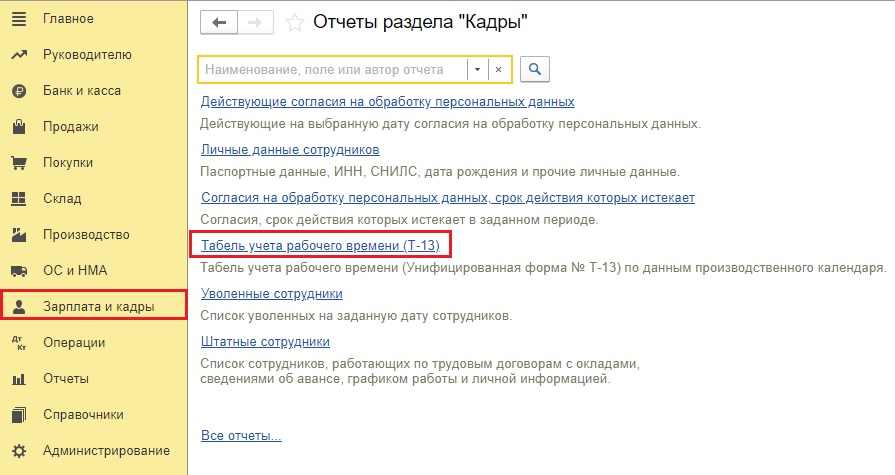This screenshot has height=475, width=895.
Task: Open the Уволенные сотрудники report
Action: pos(272,293)
